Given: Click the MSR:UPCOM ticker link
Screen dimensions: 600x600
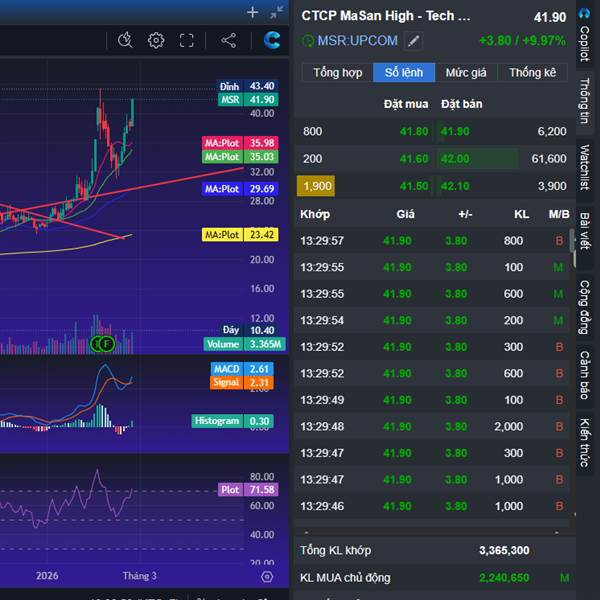Looking at the screenshot, I should [x=357, y=41].
